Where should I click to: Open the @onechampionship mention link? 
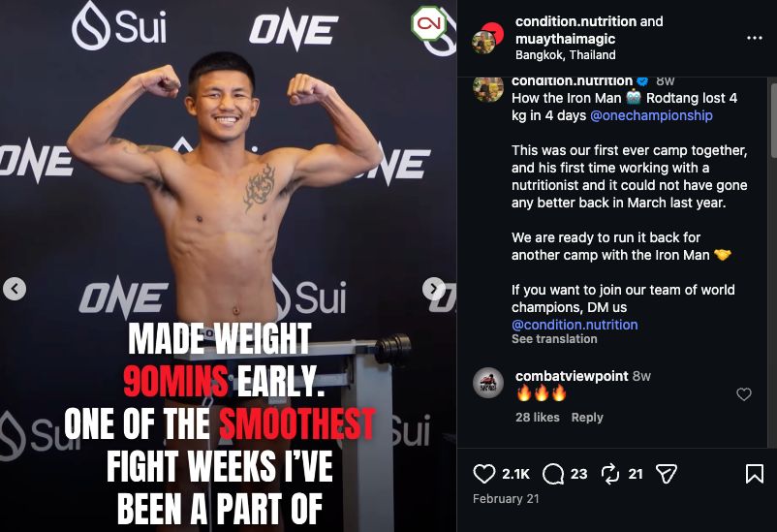tap(651, 115)
